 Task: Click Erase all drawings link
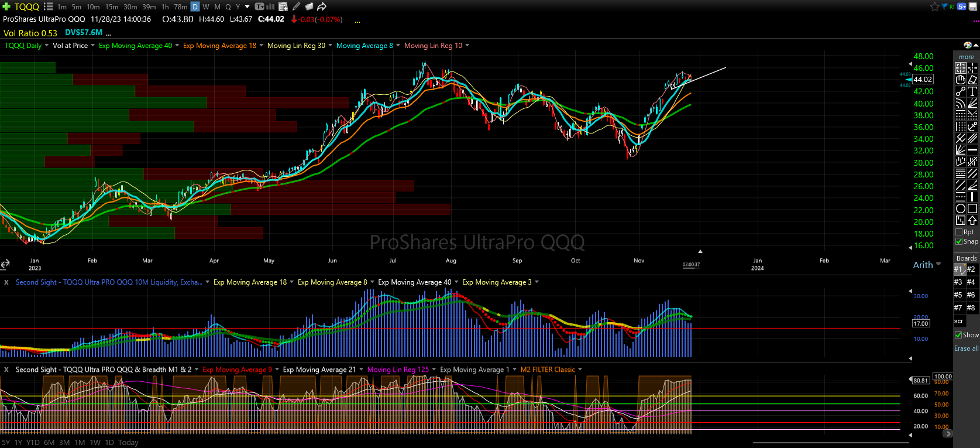(x=966, y=348)
